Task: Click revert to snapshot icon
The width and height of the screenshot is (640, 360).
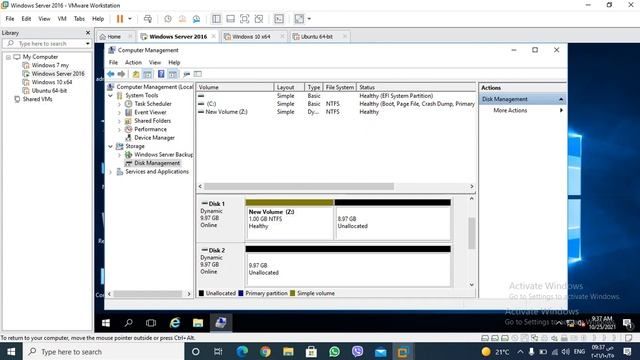Action: pos(182,19)
